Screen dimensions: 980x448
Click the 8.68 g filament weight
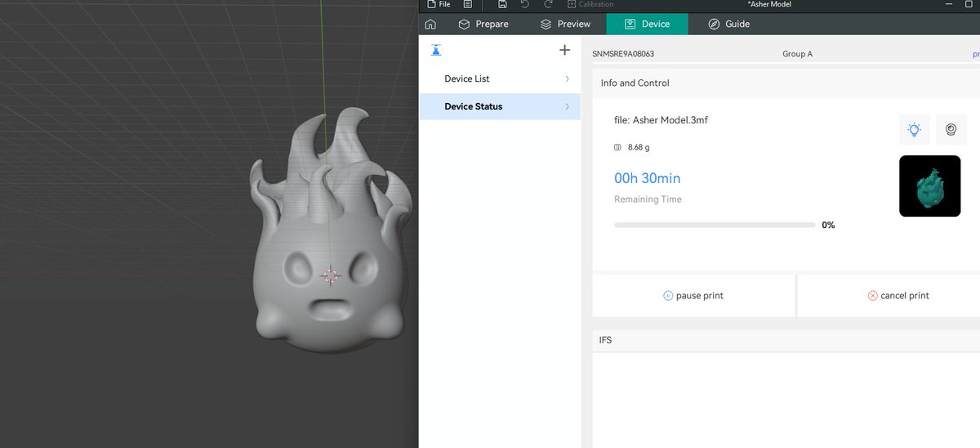coord(639,148)
